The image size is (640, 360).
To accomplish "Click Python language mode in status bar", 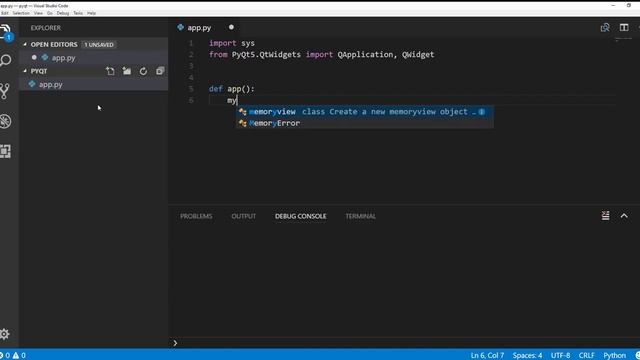I will (614, 355).
